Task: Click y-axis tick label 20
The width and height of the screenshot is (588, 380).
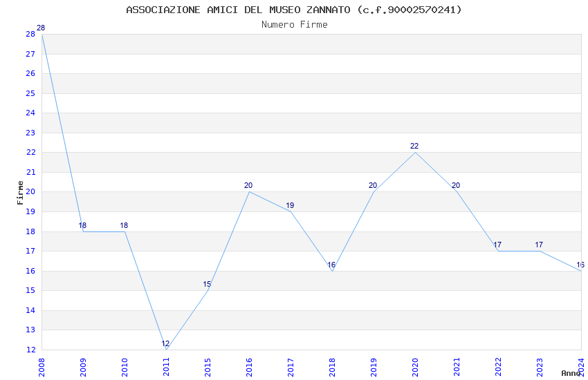Action: point(30,191)
